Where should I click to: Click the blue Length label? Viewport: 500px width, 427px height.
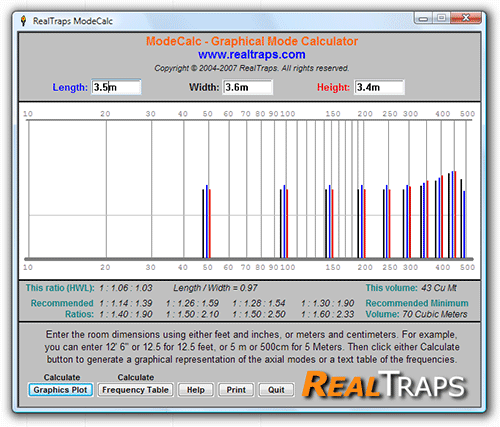70,87
